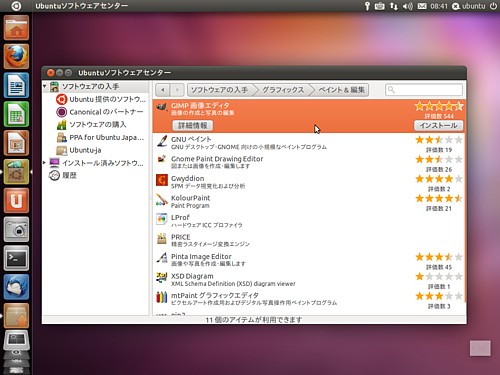500x375 pixels.
Task: Select Ubuntu-ja sidebar entry
Action: [x=79, y=150]
